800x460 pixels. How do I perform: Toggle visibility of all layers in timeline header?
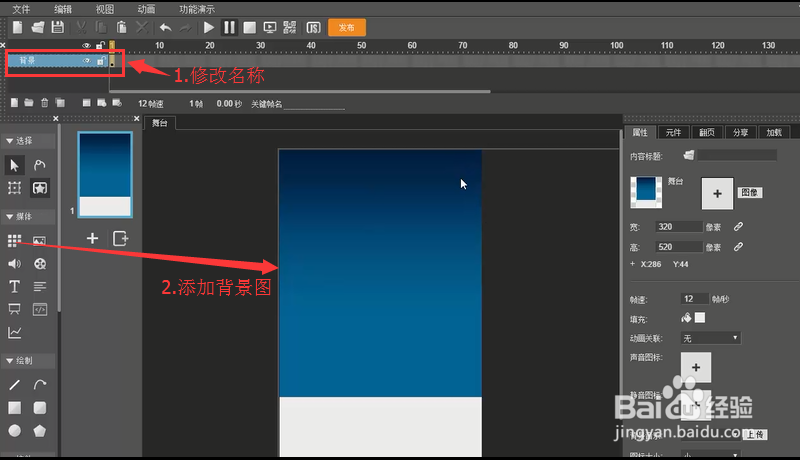point(86,45)
